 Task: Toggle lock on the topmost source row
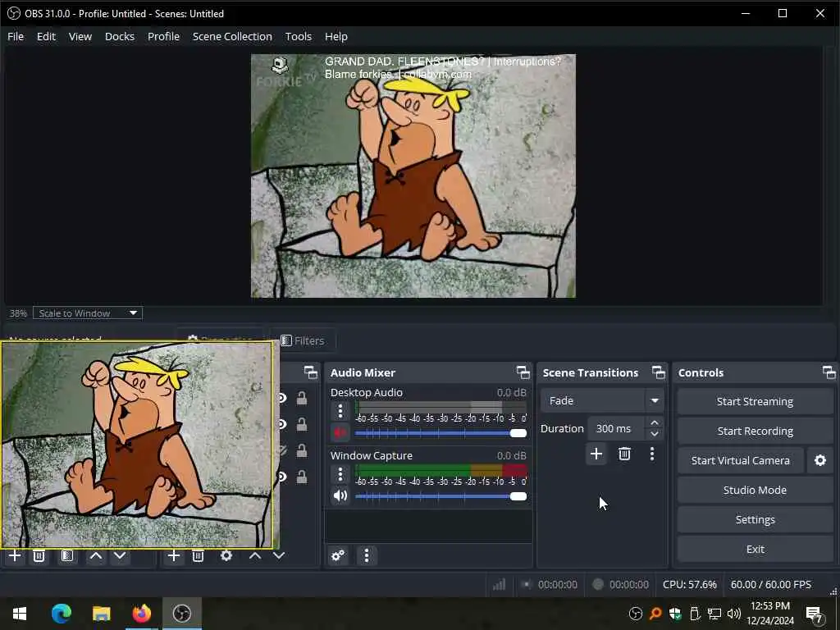click(302, 398)
